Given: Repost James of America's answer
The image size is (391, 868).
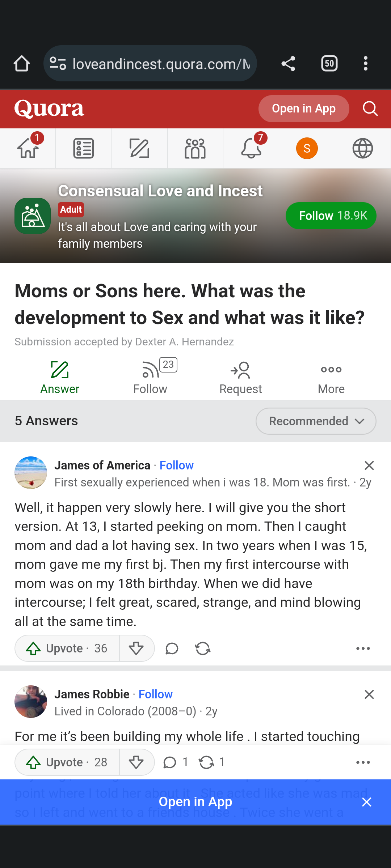Looking at the screenshot, I should click(x=203, y=648).
